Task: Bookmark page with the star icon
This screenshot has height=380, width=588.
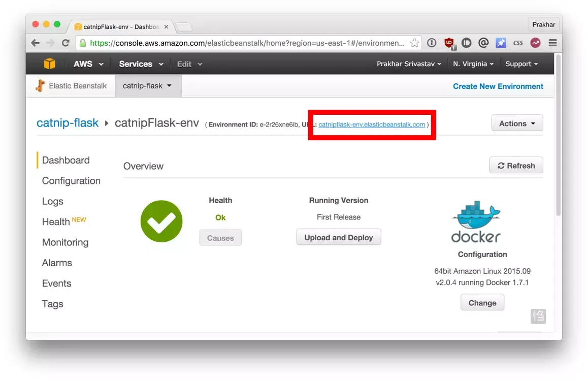Action: click(x=414, y=43)
